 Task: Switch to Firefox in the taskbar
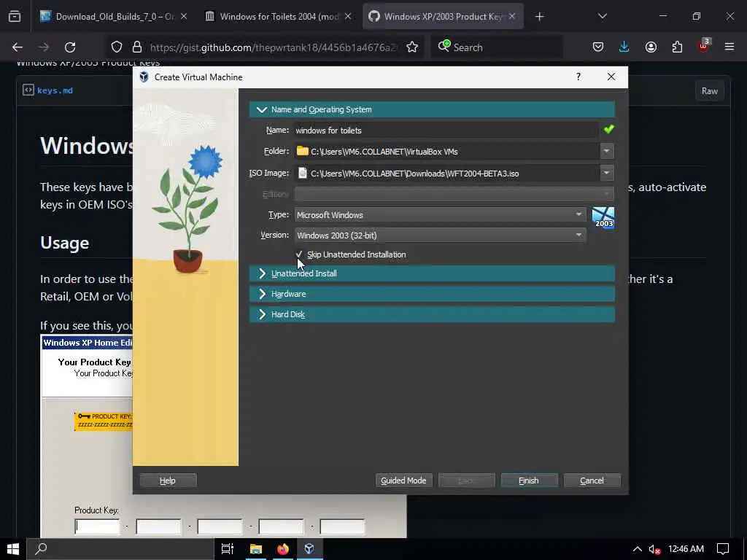(282, 549)
